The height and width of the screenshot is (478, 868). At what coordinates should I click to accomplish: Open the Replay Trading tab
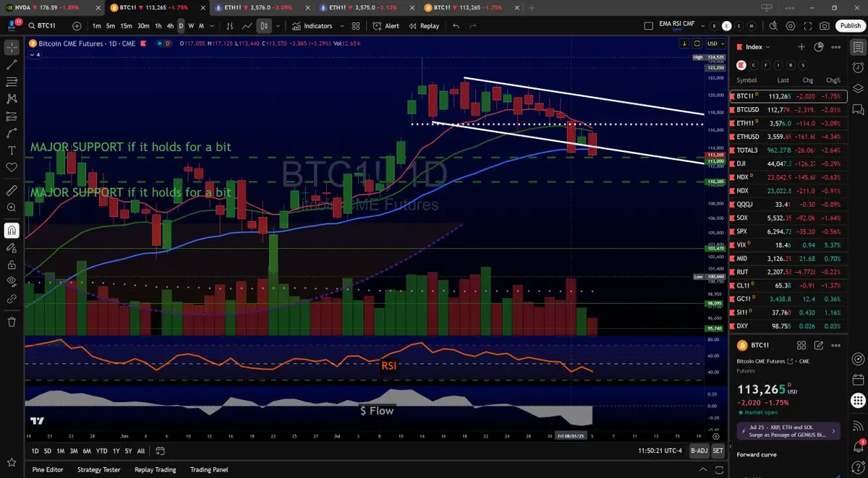(x=155, y=469)
